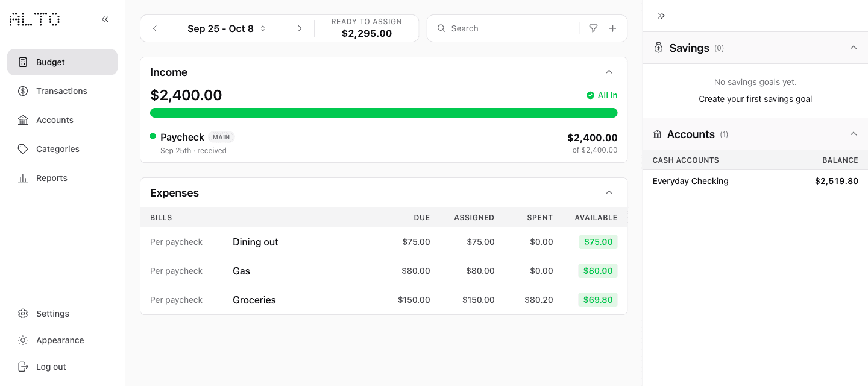The image size is (868, 386).
Task: Click Gas due amount $80.00
Action: [x=416, y=271]
